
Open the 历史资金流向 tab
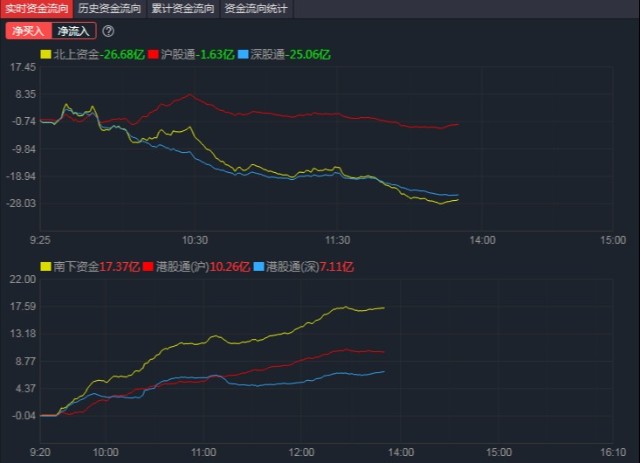109,8
